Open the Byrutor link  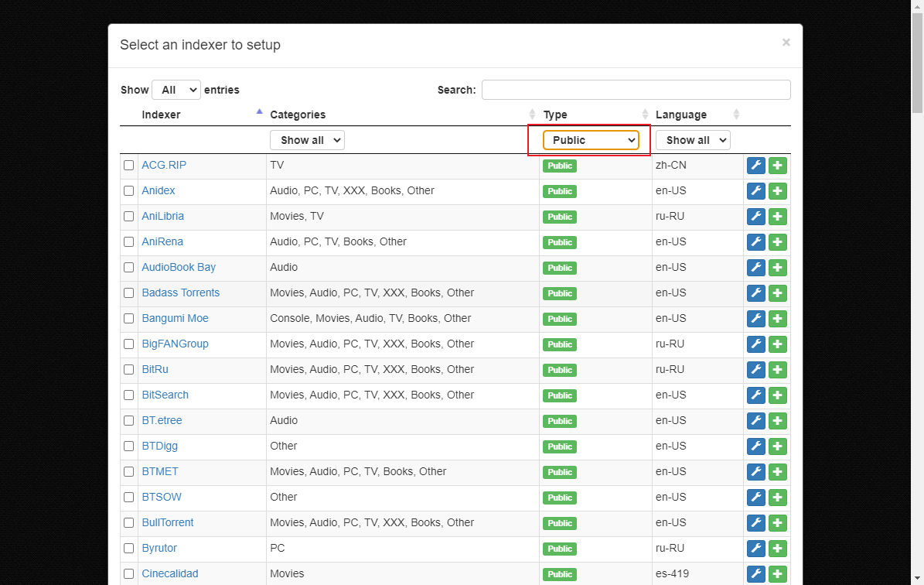[x=159, y=549]
